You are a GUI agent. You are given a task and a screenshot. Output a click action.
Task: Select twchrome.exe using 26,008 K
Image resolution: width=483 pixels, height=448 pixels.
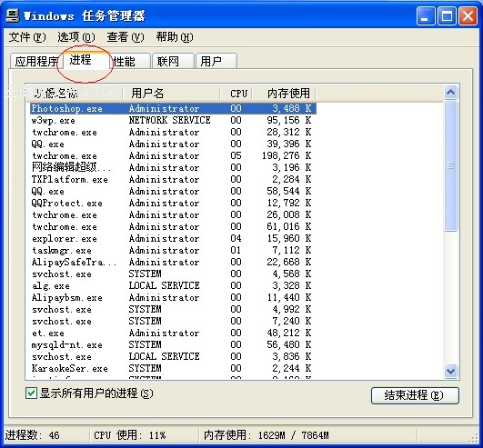coord(173,214)
